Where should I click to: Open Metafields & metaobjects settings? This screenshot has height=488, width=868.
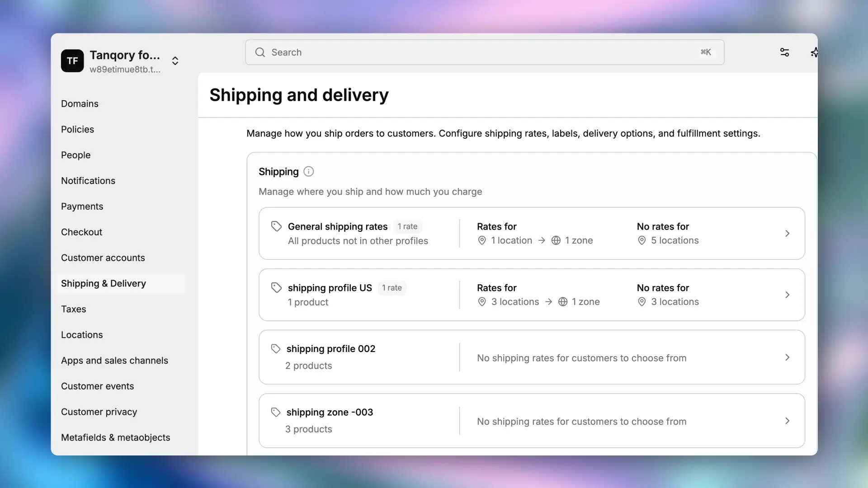(x=115, y=438)
